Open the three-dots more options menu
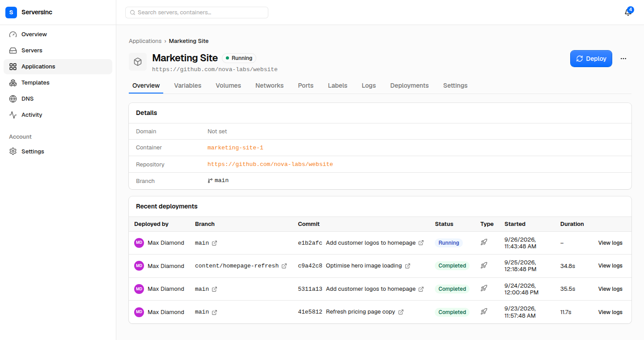644x340 pixels. pos(623,59)
